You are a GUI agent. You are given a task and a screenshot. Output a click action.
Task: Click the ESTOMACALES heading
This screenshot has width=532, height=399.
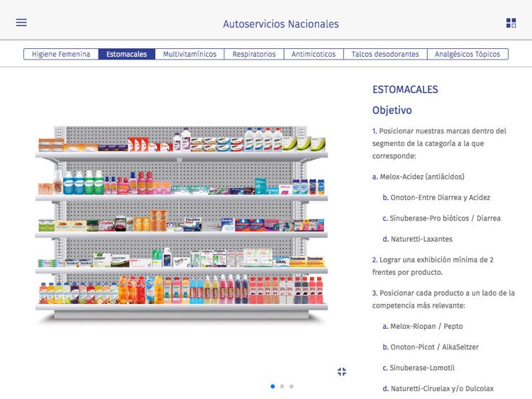click(x=405, y=89)
